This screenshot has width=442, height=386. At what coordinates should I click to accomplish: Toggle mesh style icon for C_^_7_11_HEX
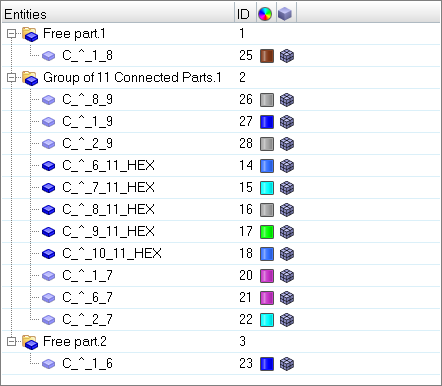tap(287, 188)
